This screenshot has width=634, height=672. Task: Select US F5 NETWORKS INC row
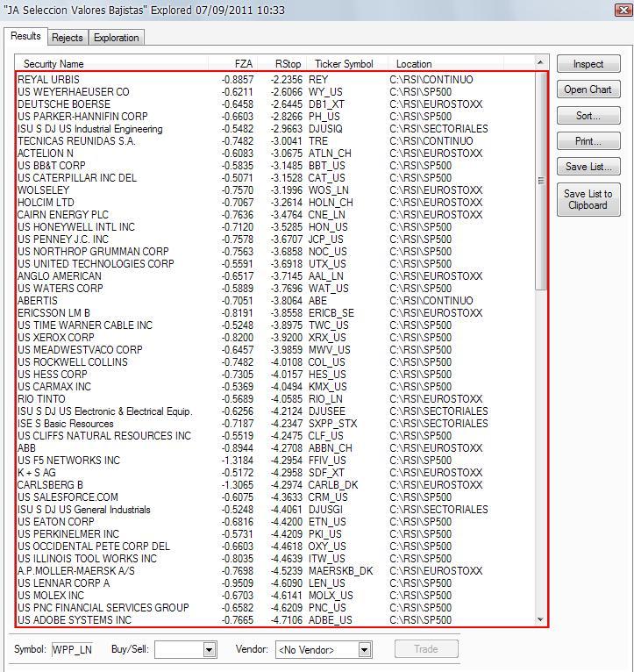click(275, 461)
